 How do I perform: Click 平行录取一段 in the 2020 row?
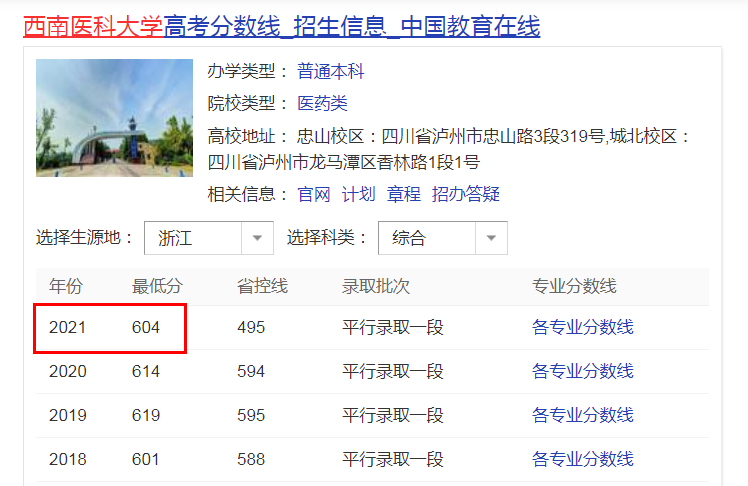tap(393, 372)
